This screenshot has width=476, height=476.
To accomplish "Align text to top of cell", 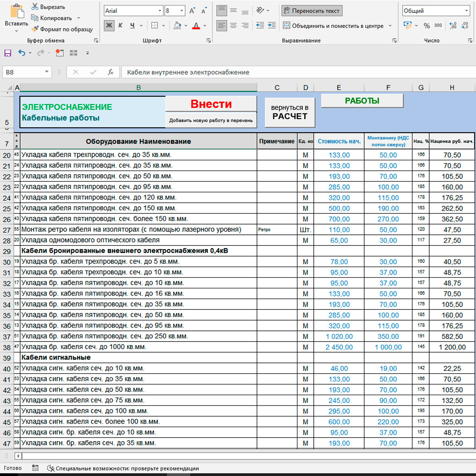I will pyautogui.click(x=222, y=10).
